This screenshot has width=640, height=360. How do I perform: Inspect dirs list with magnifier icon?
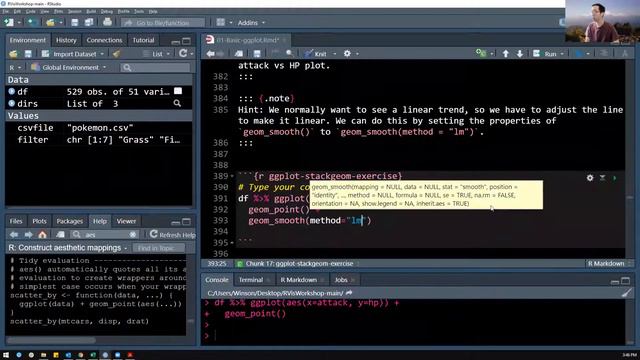177,103
